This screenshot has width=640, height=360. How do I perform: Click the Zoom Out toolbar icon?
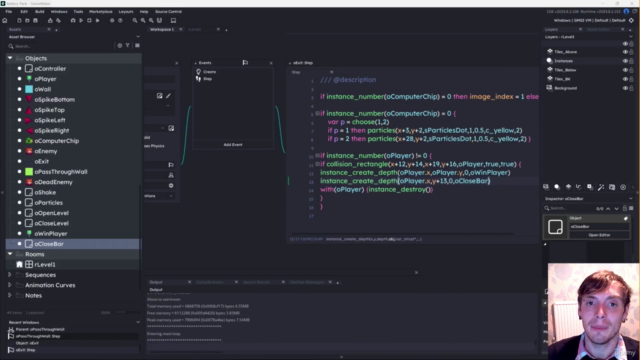pos(135,20)
